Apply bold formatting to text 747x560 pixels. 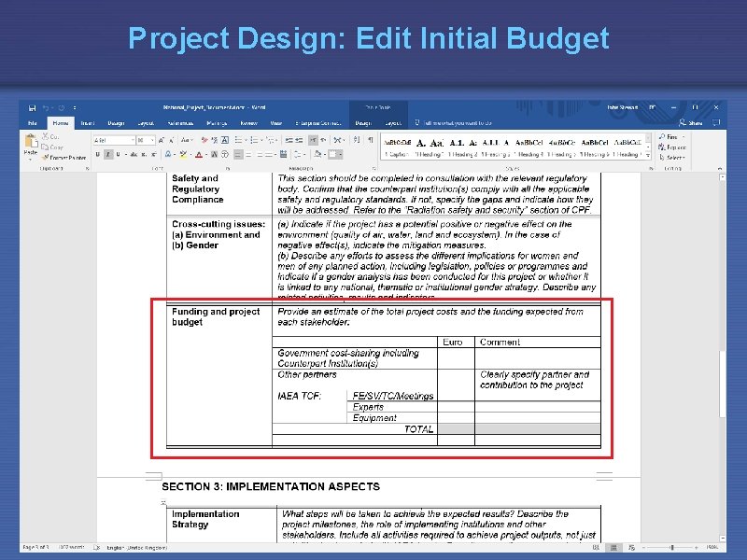(98, 154)
